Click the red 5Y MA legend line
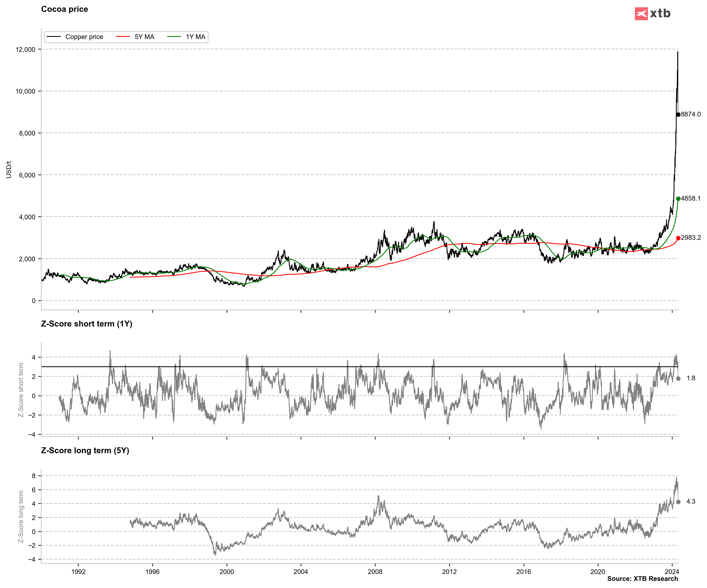The width and height of the screenshot is (707, 588). [x=123, y=37]
